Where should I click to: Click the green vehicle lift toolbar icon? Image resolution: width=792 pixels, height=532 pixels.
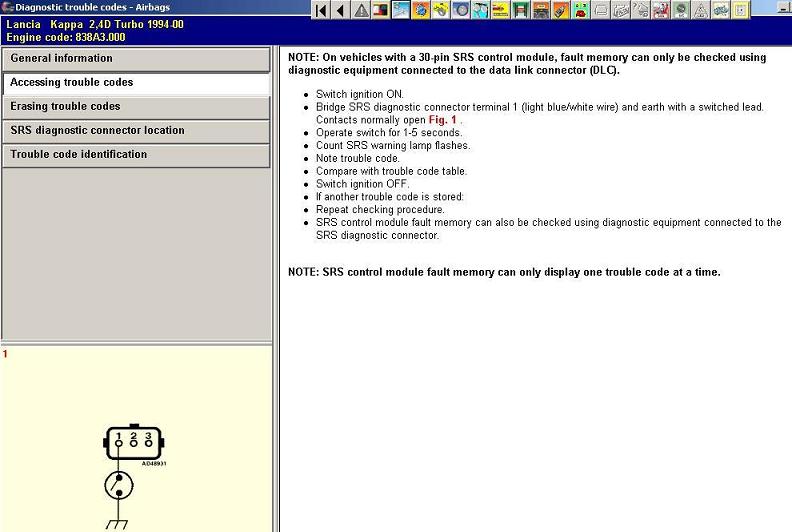(520, 10)
